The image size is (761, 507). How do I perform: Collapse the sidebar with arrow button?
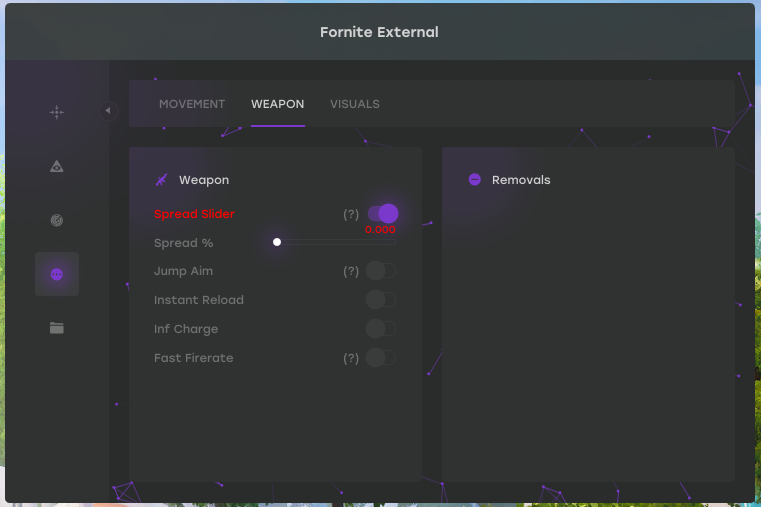(108, 111)
